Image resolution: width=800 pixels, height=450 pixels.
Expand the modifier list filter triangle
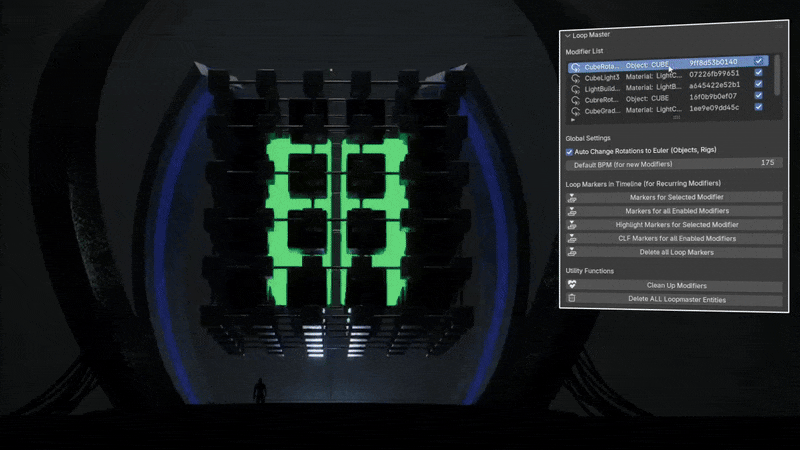click(573, 120)
